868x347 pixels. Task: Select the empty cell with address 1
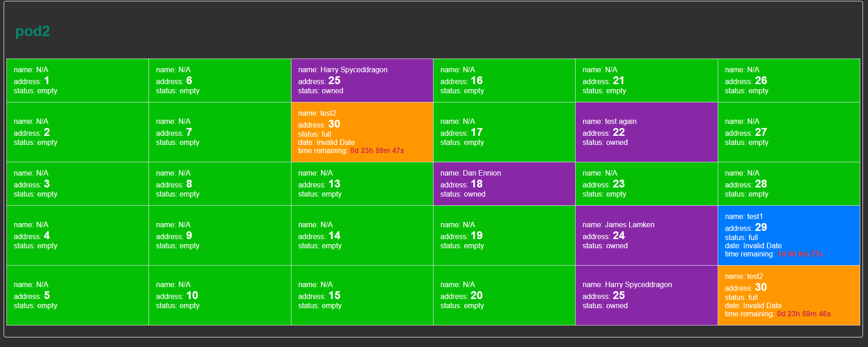tap(78, 80)
